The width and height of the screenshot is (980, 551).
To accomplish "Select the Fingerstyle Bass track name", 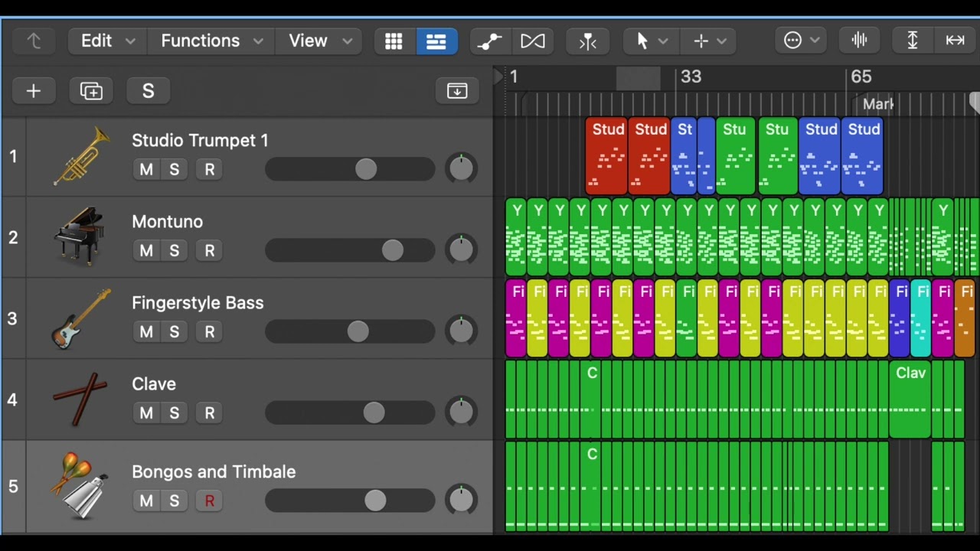I will (198, 303).
